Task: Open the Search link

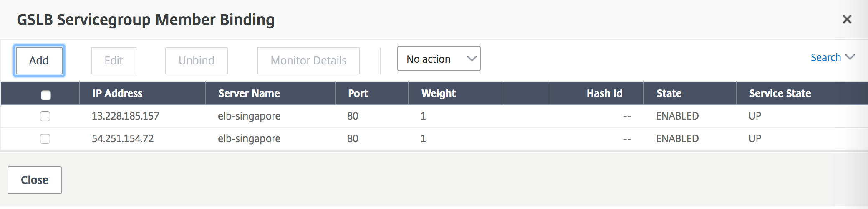Action: 825,57
